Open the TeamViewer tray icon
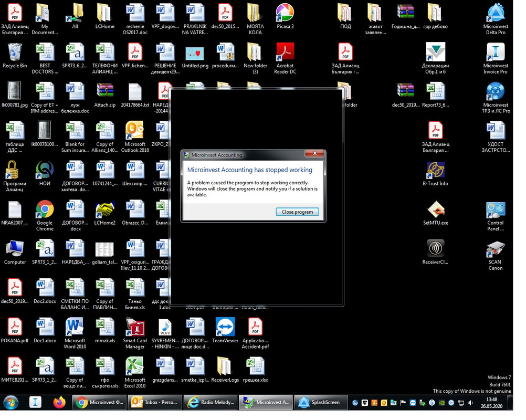 (x=413, y=403)
